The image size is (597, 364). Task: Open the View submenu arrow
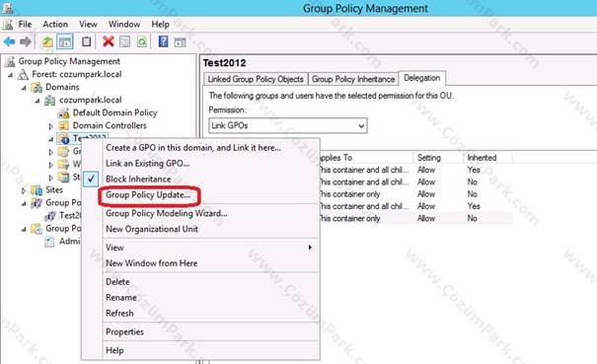click(310, 248)
